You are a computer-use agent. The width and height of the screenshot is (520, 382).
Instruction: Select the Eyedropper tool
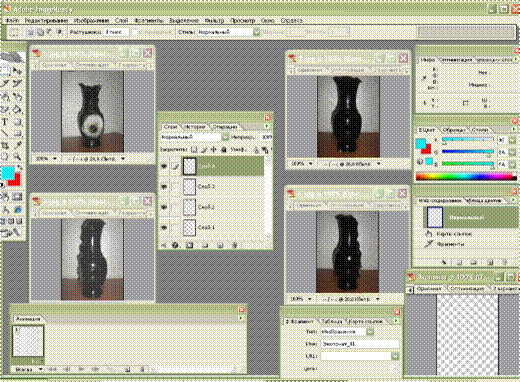[17, 145]
